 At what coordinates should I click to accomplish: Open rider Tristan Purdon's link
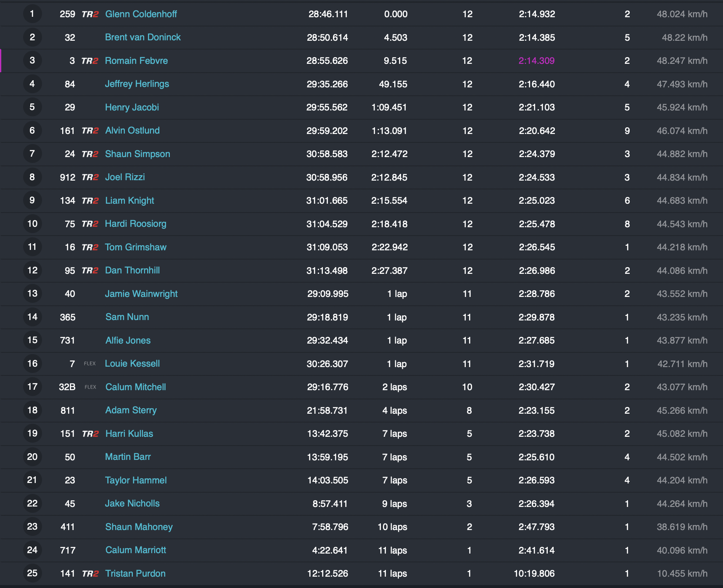click(135, 574)
